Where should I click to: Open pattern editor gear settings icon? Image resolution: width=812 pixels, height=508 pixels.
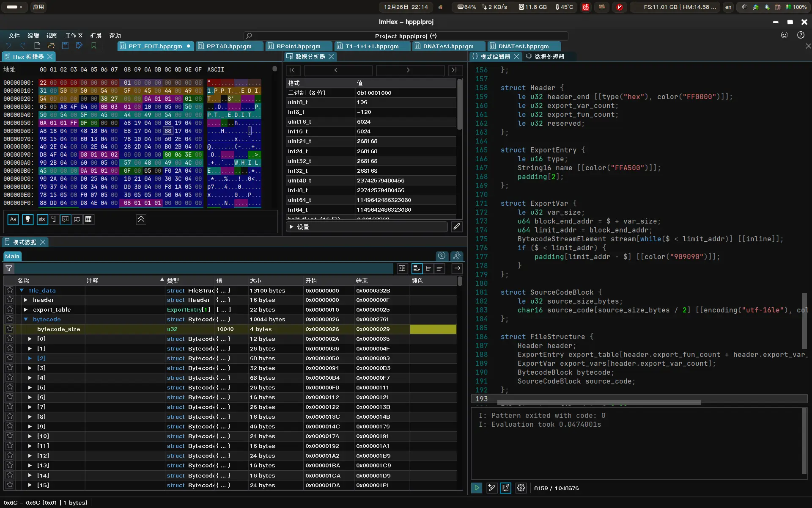(x=521, y=488)
